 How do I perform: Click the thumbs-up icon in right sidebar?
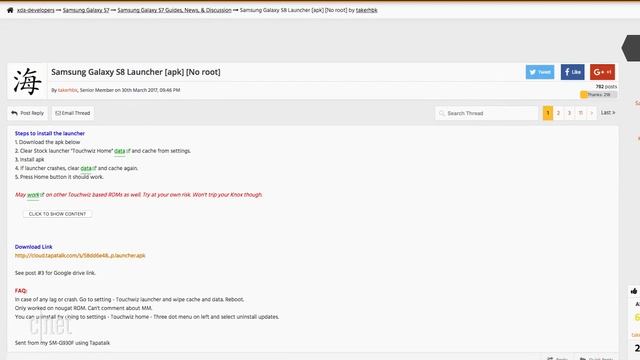coord(634,291)
